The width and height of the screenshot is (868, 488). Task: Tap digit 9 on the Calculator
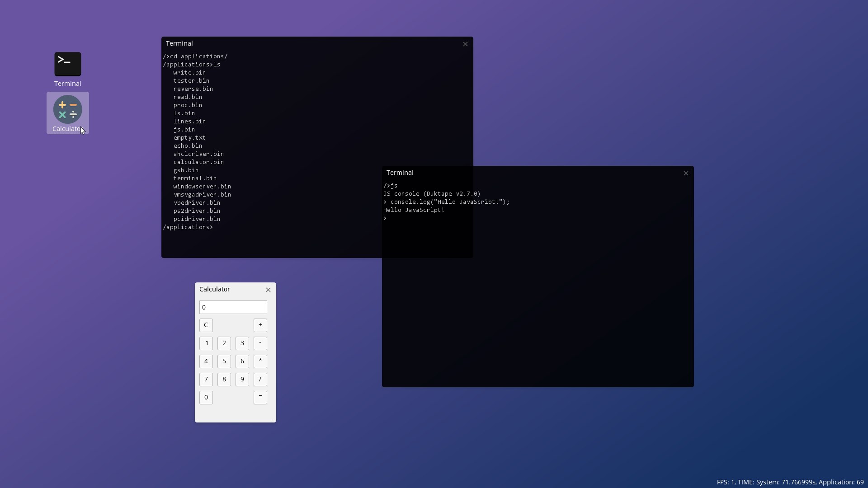[x=242, y=380]
